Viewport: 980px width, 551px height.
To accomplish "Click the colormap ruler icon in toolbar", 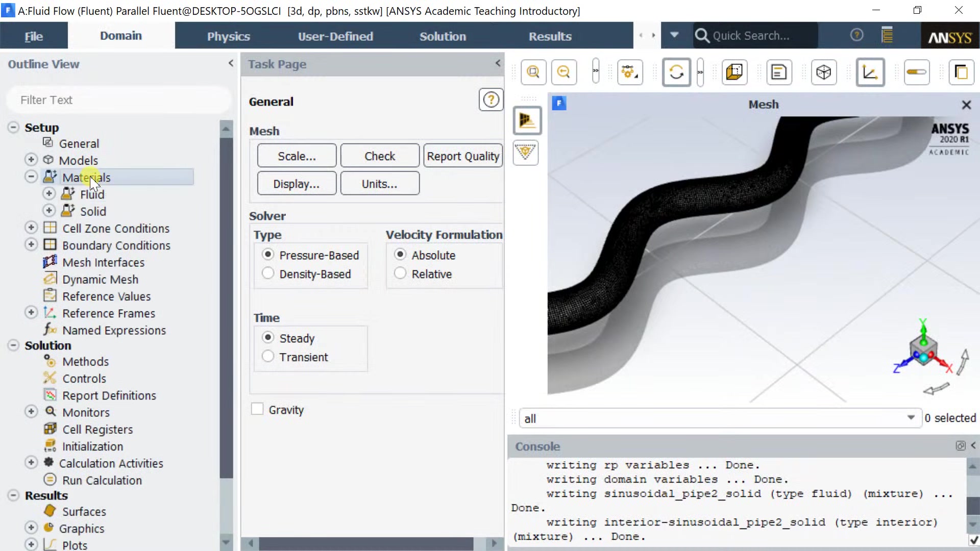I will tap(916, 72).
